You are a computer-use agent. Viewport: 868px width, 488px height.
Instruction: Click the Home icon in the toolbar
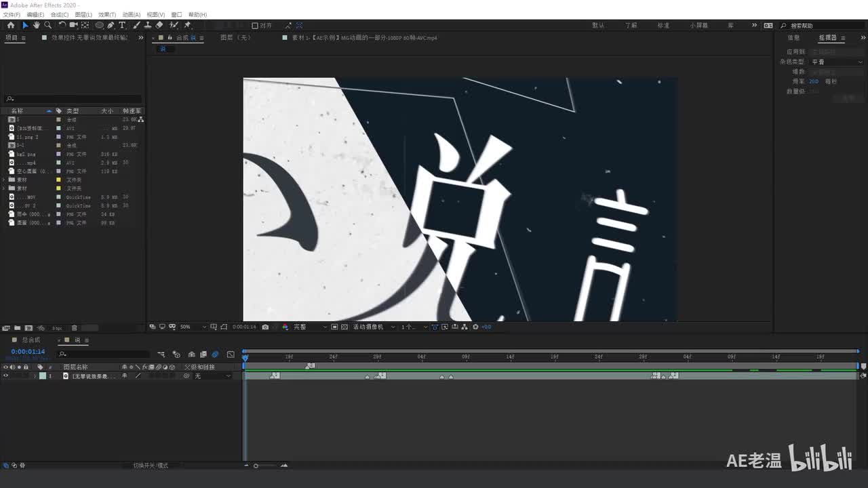coord(11,25)
